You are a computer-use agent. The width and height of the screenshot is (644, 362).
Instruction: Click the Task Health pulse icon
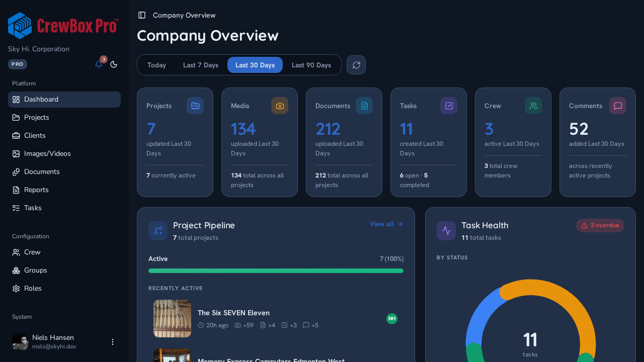[446, 231]
